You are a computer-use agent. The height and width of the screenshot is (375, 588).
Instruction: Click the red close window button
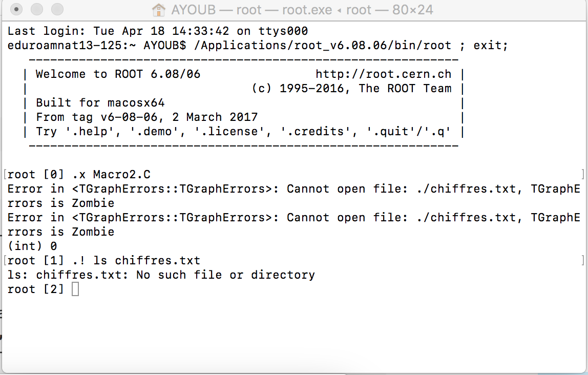(16, 9)
